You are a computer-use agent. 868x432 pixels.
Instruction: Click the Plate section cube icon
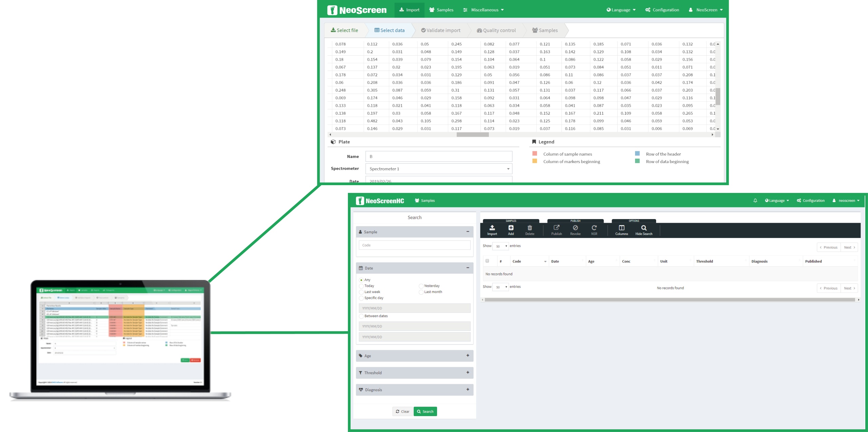[333, 142]
